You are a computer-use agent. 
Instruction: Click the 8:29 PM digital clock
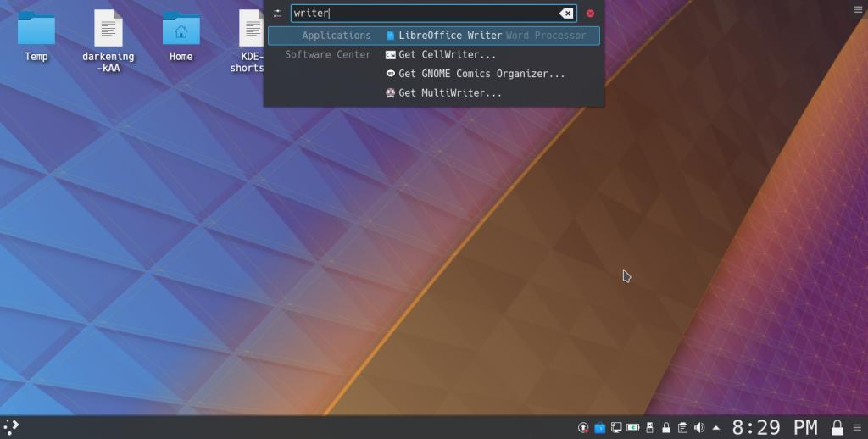pos(775,426)
